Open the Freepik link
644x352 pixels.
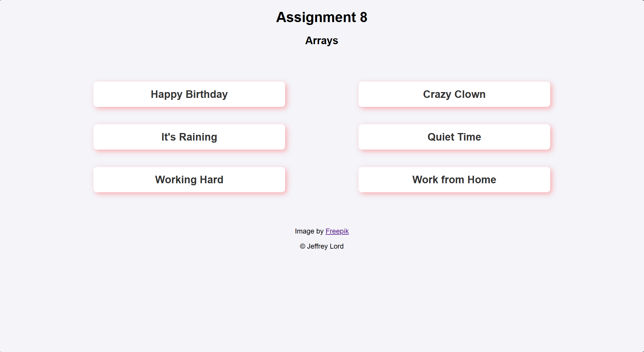(337, 231)
